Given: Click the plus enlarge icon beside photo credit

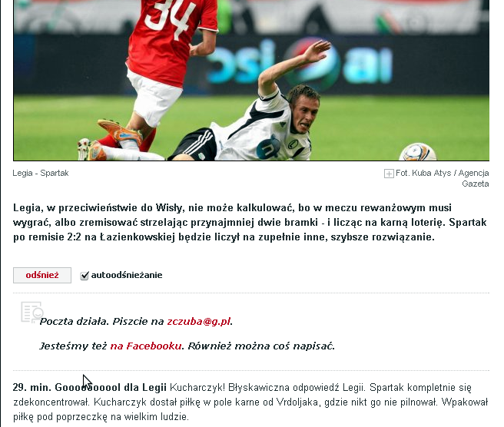Looking at the screenshot, I should tap(389, 174).
